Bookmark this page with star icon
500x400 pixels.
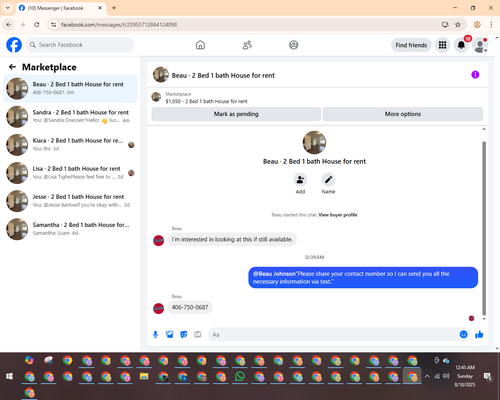click(x=458, y=25)
